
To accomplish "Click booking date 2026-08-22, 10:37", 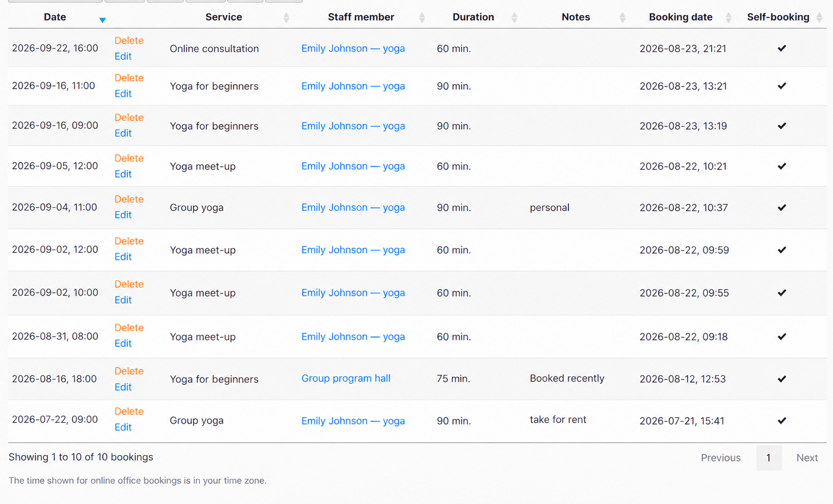I will tap(683, 208).
